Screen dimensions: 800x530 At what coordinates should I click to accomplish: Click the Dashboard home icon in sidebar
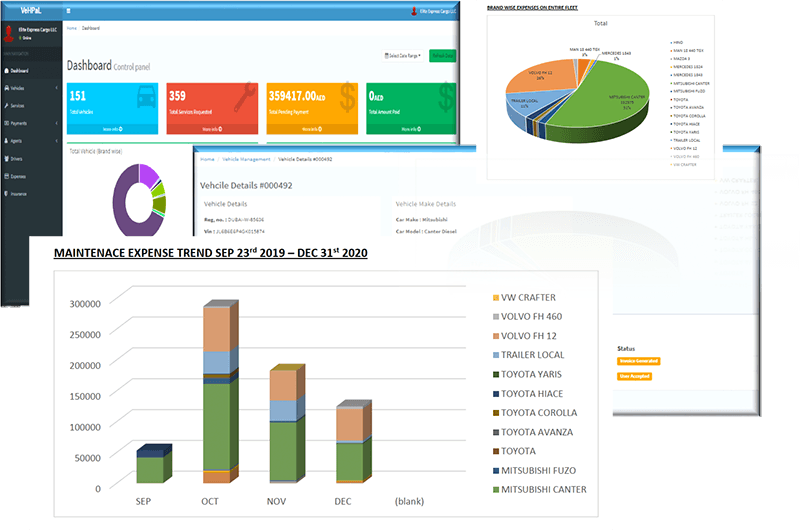(6, 71)
